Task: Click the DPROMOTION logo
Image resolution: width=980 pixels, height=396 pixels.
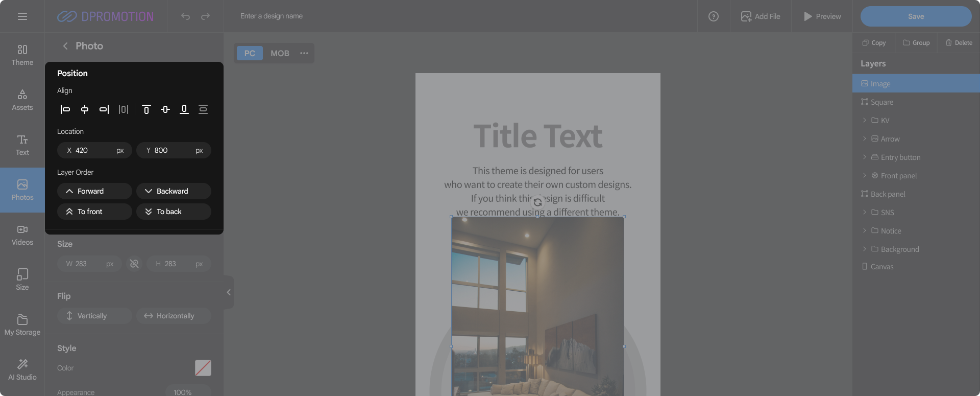Action: (x=105, y=16)
